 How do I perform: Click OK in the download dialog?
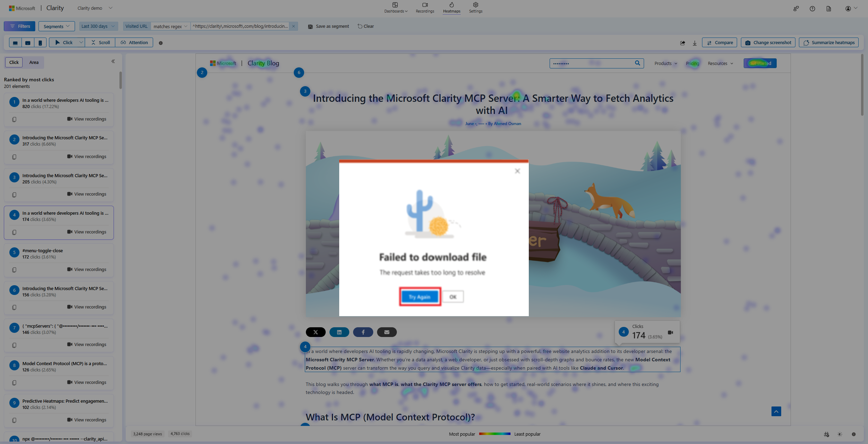pos(453,297)
